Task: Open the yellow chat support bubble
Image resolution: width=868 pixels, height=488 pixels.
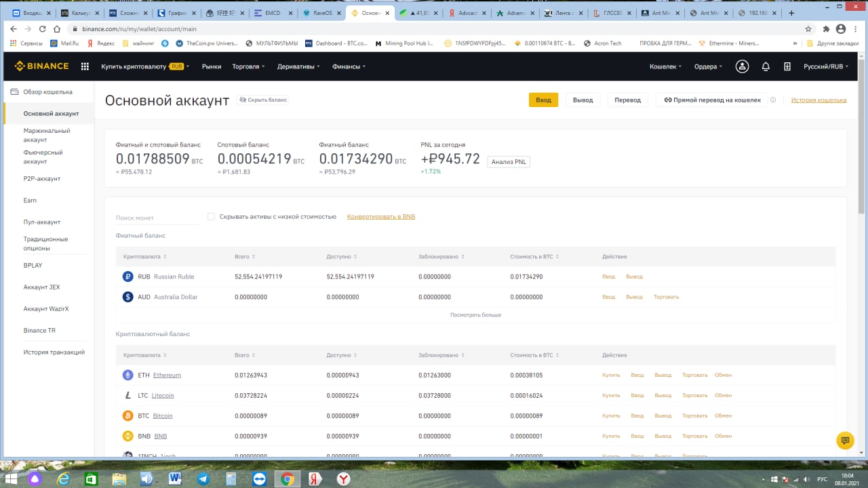Action: tap(845, 441)
